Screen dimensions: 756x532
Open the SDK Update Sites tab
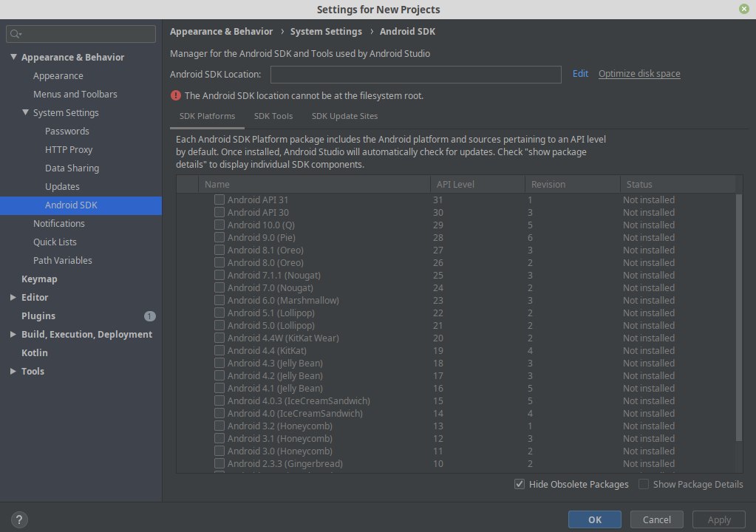344,116
